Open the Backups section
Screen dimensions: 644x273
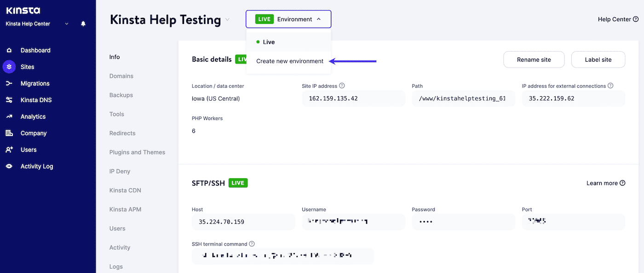click(x=121, y=95)
